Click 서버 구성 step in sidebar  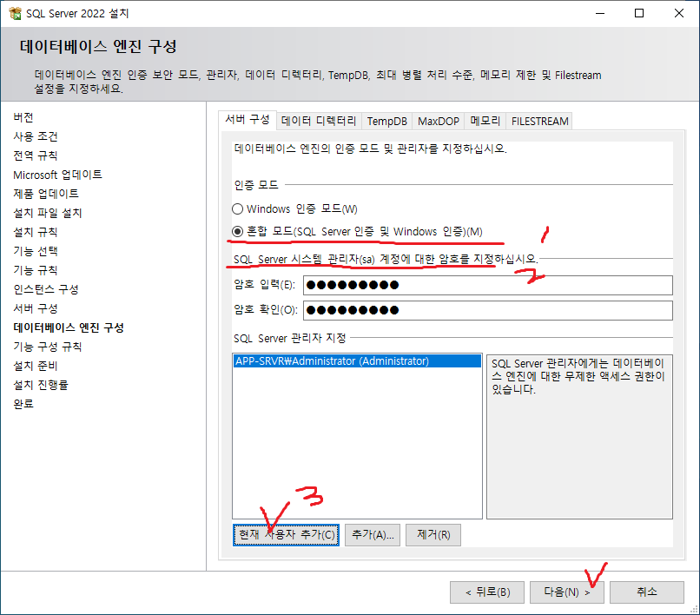(x=36, y=308)
